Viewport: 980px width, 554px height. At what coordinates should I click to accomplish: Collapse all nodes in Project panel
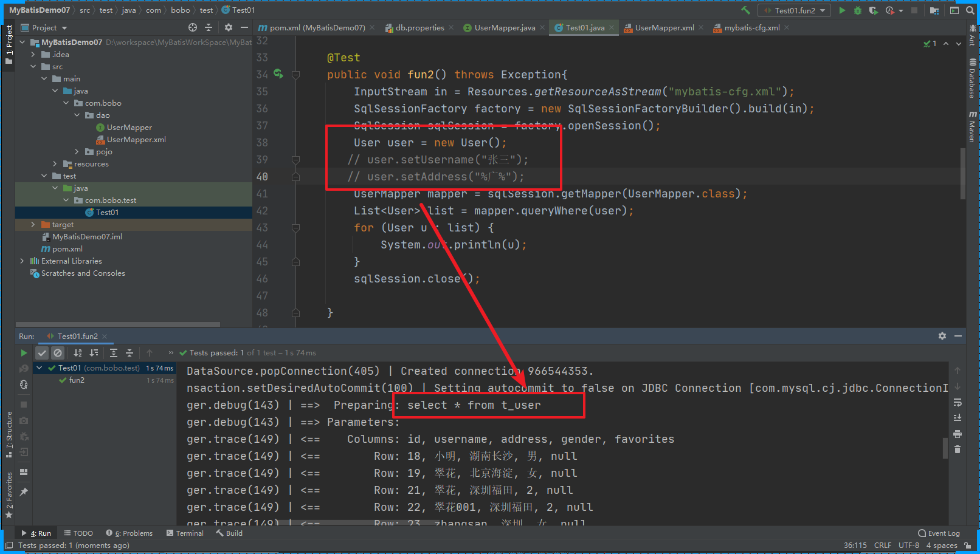coord(209,27)
